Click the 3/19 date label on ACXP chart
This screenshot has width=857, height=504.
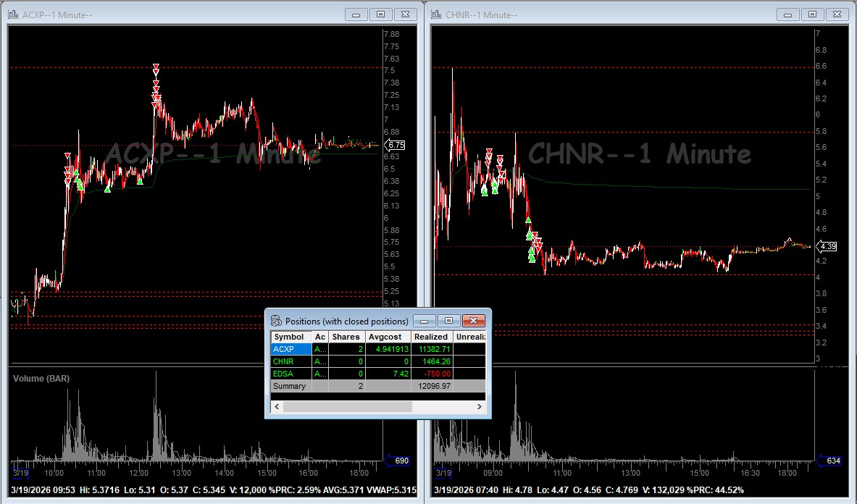pos(20,473)
